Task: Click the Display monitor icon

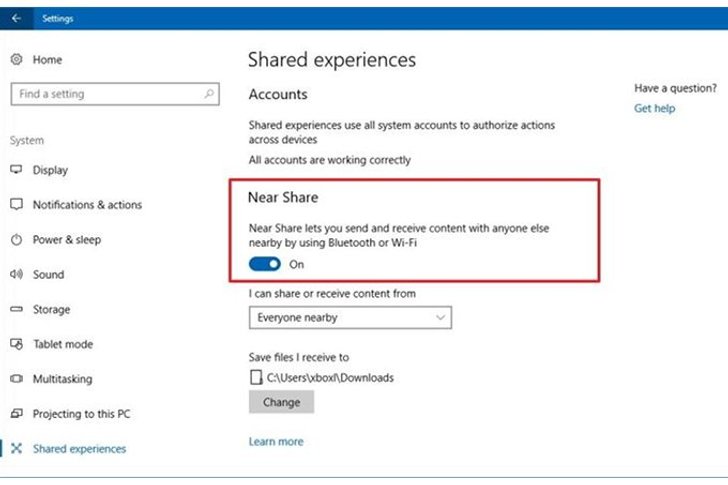Action: [x=16, y=169]
